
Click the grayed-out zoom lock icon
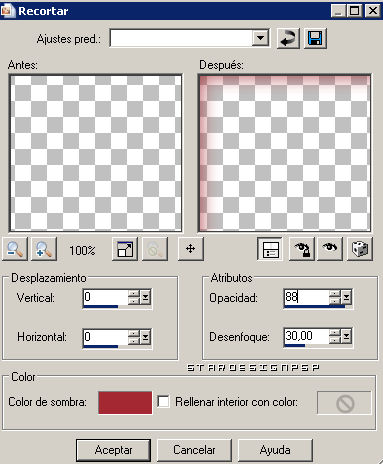(x=155, y=249)
